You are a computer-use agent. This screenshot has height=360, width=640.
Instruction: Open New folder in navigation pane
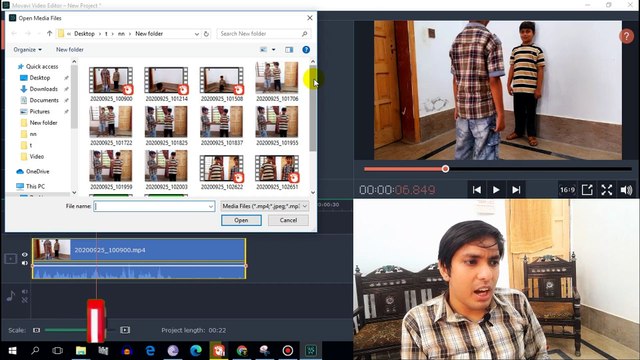coord(43,122)
